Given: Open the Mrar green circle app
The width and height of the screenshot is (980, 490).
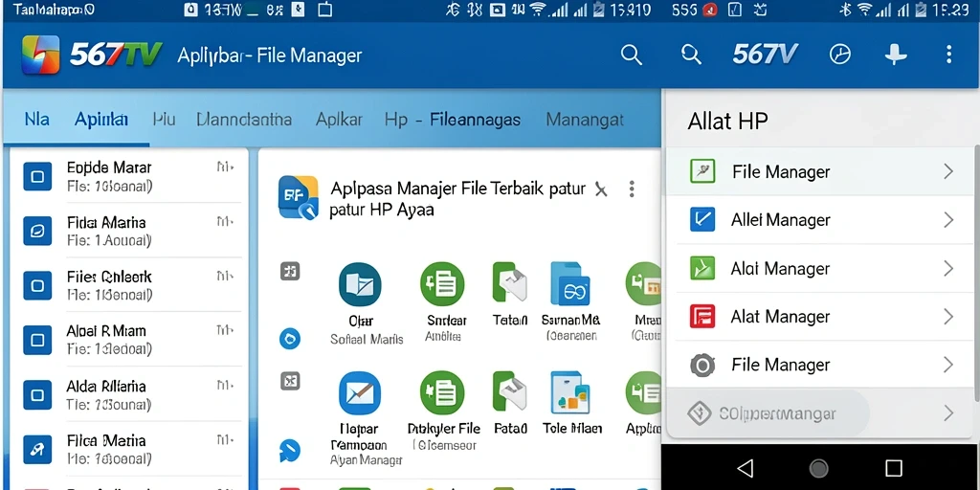Looking at the screenshot, I should coord(644,284).
